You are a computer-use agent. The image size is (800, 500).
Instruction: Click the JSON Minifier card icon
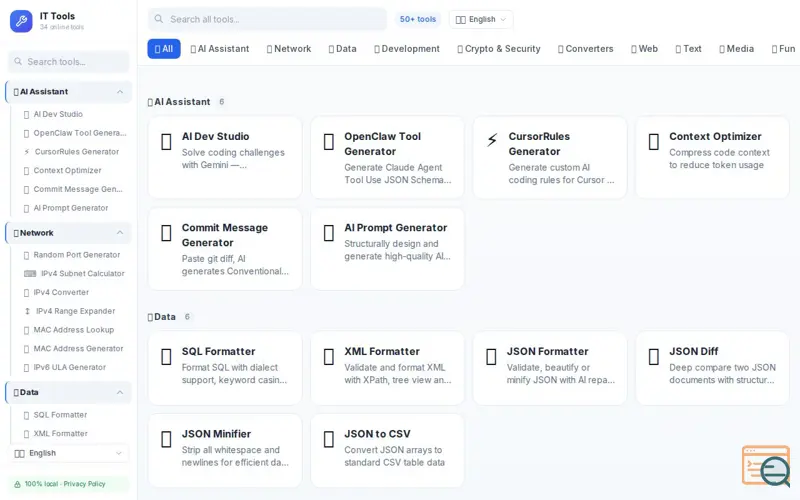click(166, 439)
